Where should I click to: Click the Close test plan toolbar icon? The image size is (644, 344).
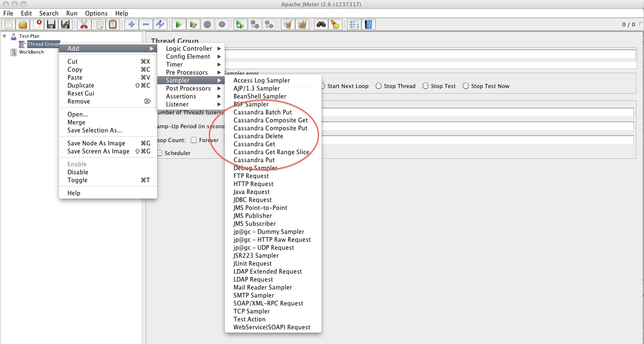coord(37,24)
